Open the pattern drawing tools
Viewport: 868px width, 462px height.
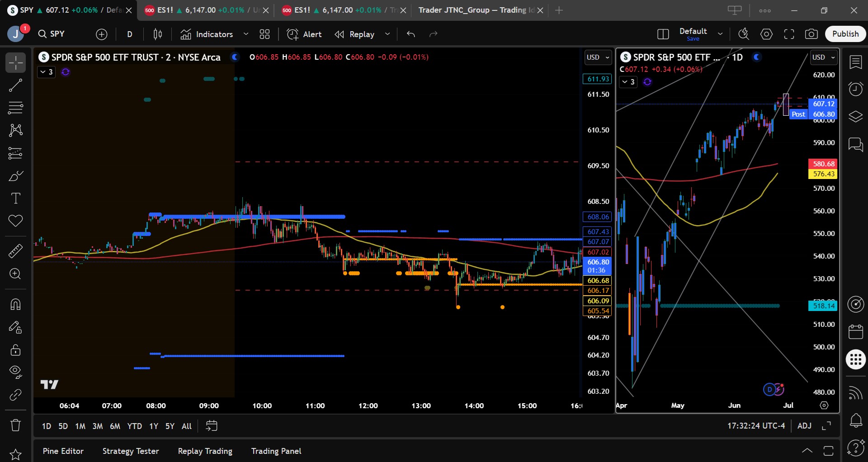[x=15, y=130]
